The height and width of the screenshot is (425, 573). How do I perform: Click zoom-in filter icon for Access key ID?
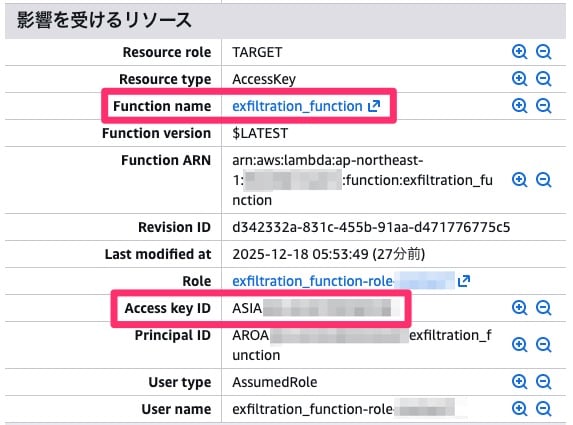[x=519, y=308]
